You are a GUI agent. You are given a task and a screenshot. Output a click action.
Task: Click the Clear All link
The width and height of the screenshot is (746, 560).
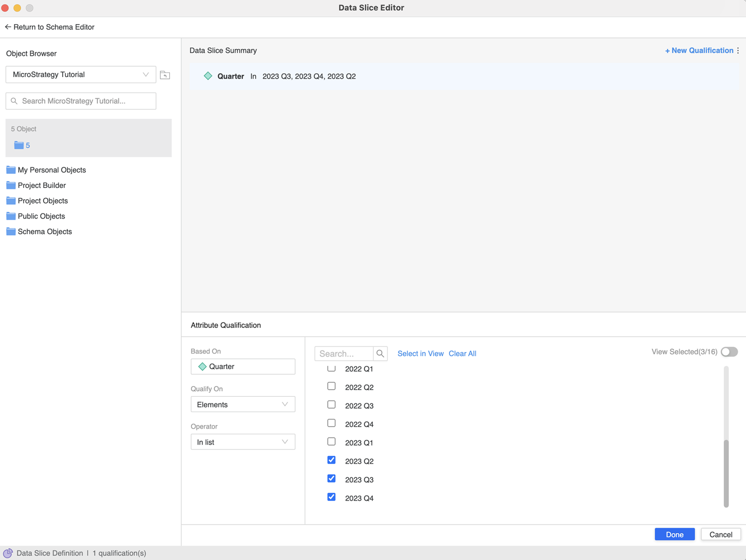click(462, 354)
